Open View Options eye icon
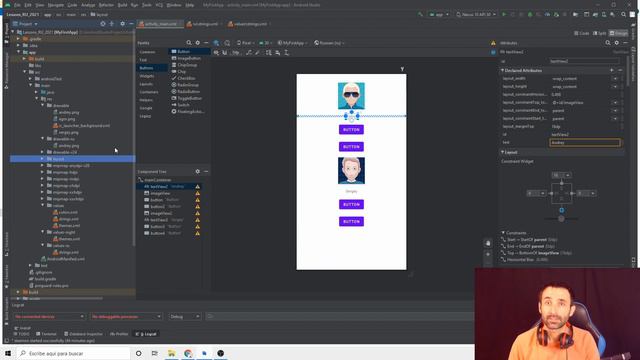Image resolution: width=640 pixels, height=360 pixels. [216, 53]
